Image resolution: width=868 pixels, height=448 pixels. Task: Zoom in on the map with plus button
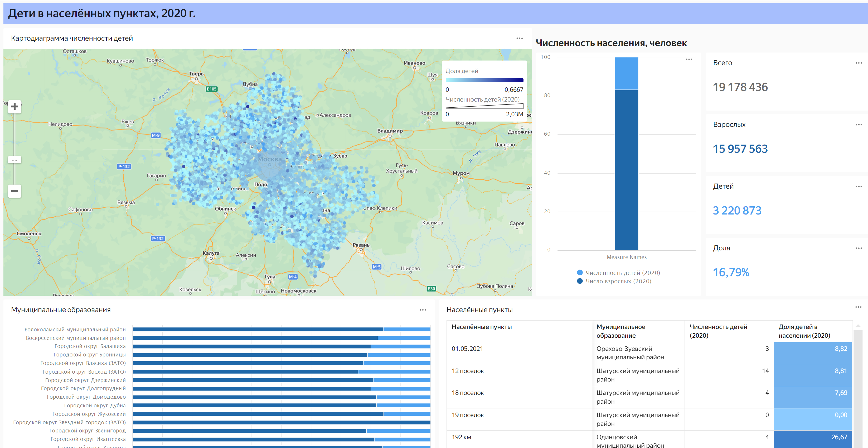point(14,107)
